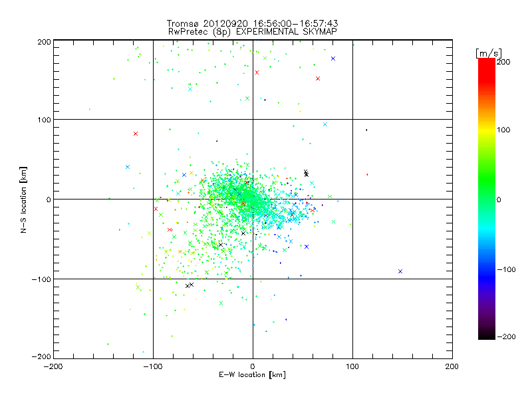Click the y-axis tick label '-200'
532x399 pixels.
(41, 356)
